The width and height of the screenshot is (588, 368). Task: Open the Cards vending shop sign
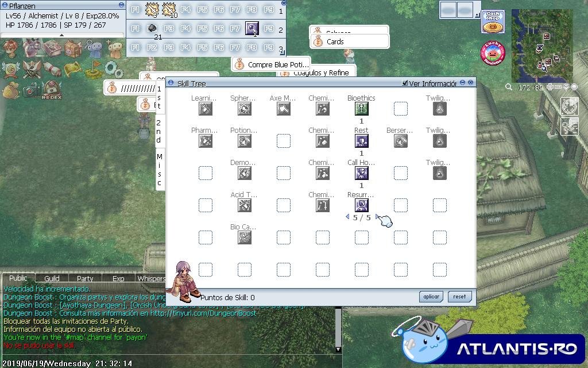click(x=350, y=41)
